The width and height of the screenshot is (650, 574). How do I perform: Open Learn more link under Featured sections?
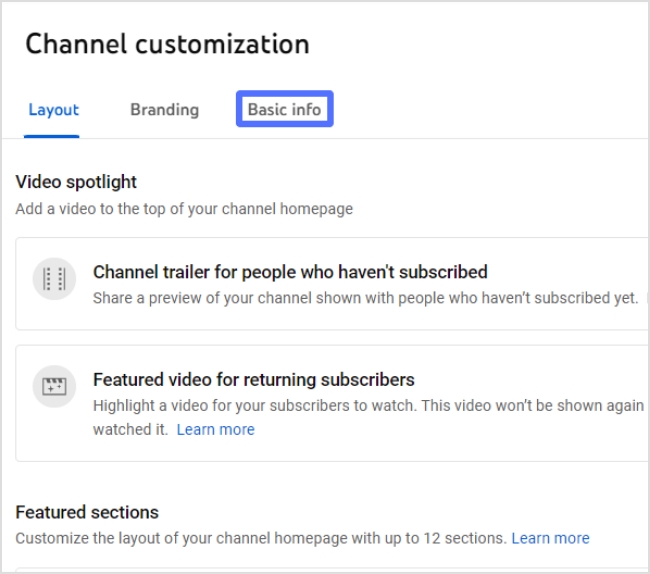tap(550, 538)
